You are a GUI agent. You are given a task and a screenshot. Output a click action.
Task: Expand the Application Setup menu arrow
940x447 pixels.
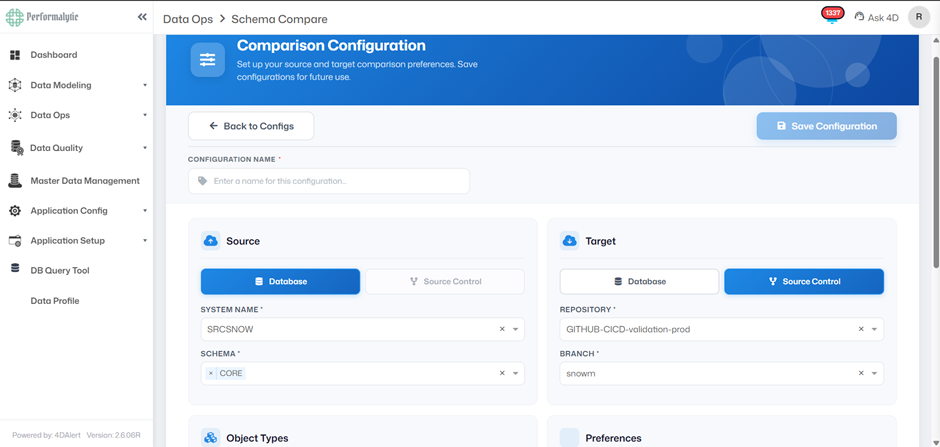click(x=144, y=240)
